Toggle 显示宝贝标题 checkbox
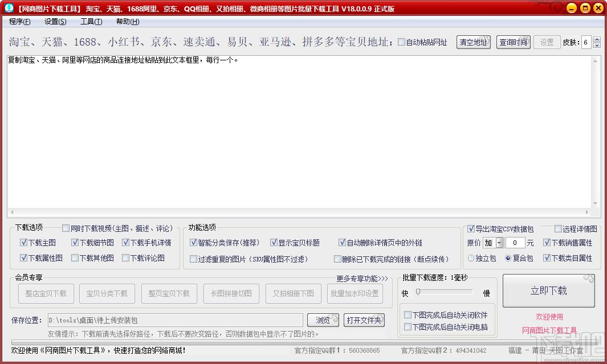This screenshot has width=607, height=364. coord(274,243)
